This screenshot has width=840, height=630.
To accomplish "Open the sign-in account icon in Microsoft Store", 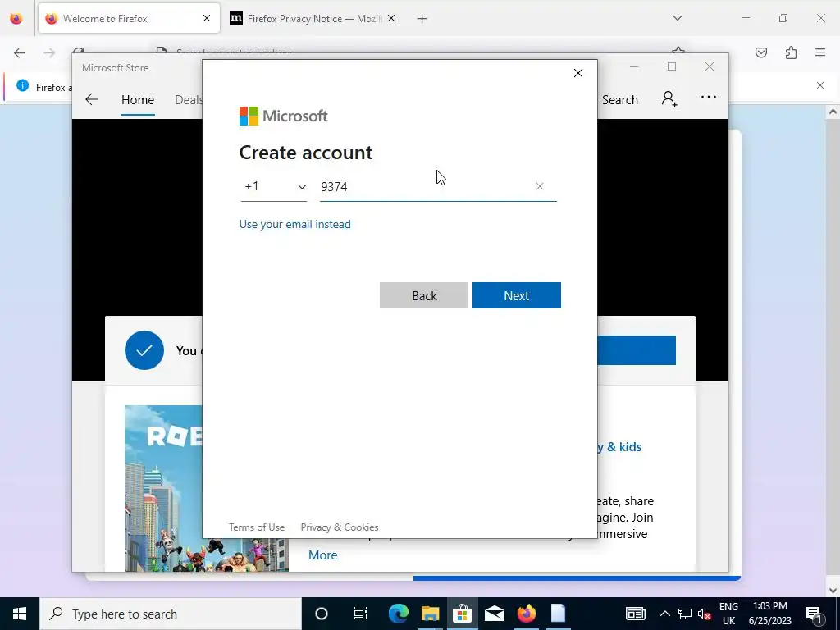I will click(669, 99).
